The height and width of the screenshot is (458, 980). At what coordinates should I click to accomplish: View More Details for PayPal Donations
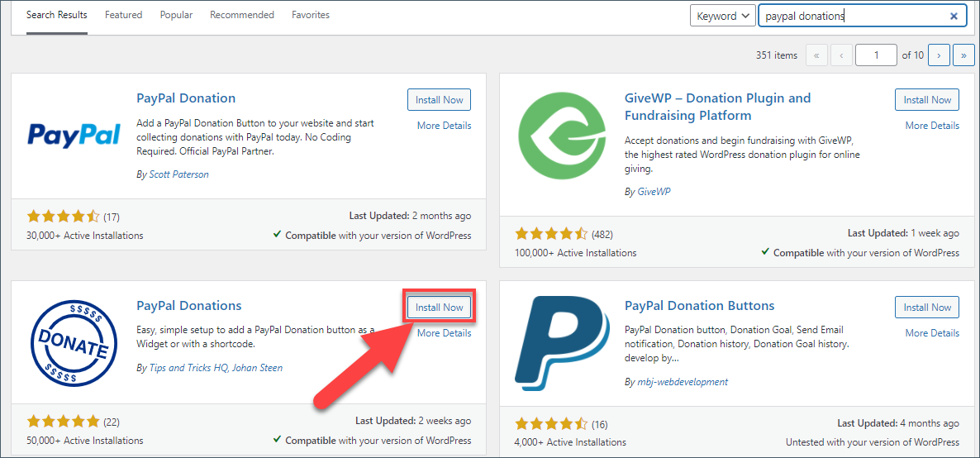coord(445,333)
